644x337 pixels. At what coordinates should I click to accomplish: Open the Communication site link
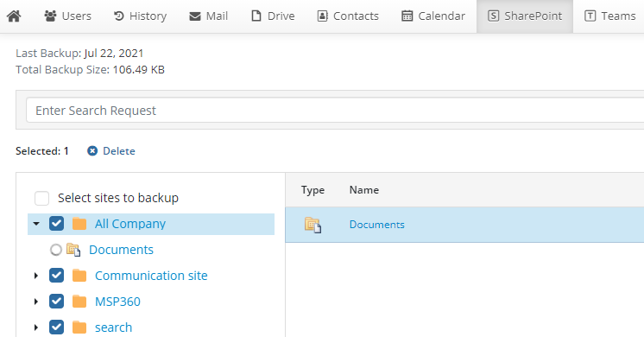[x=151, y=276]
